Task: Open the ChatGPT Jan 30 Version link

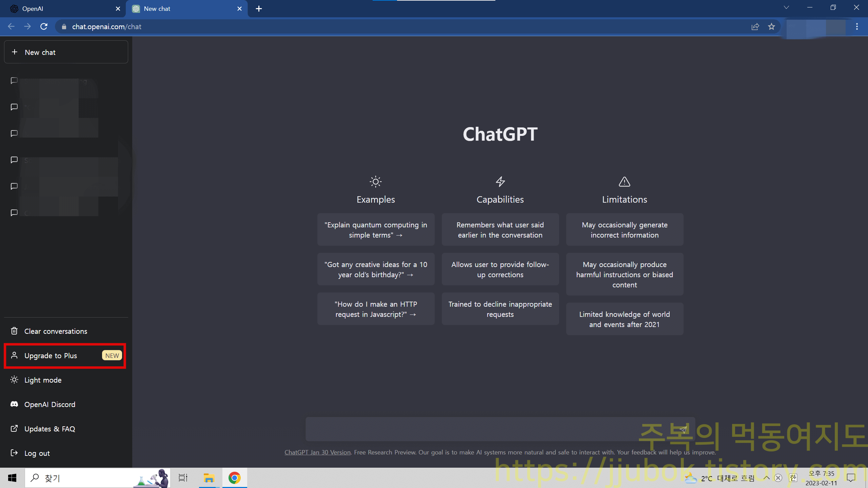Action: 317,452
